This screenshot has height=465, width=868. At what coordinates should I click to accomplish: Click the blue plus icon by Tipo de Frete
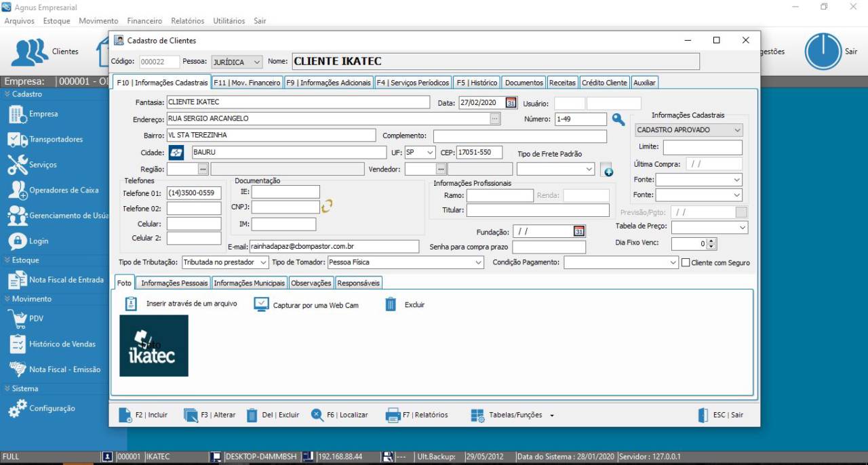point(606,170)
